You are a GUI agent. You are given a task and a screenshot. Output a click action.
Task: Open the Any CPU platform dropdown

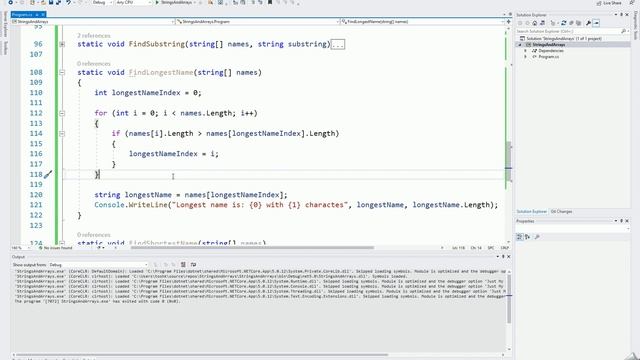pyautogui.click(x=133, y=2)
